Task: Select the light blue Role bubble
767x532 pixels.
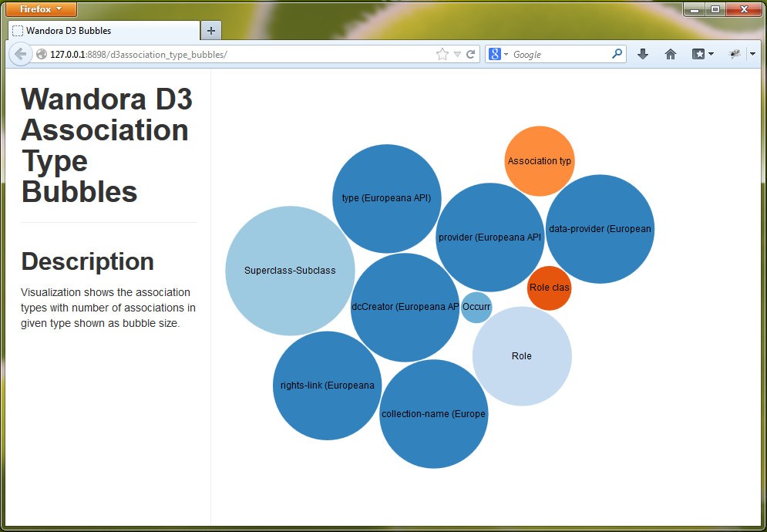Action: [522, 355]
